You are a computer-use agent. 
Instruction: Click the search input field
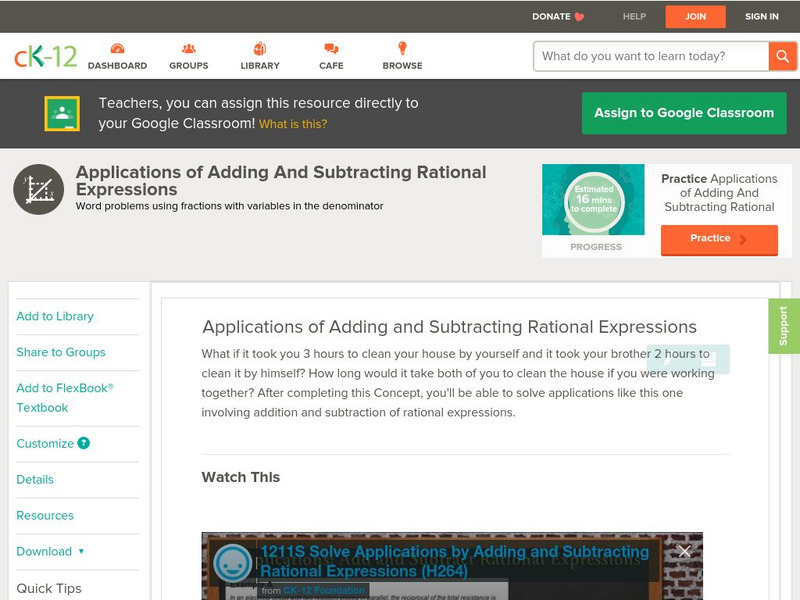pyautogui.click(x=650, y=56)
